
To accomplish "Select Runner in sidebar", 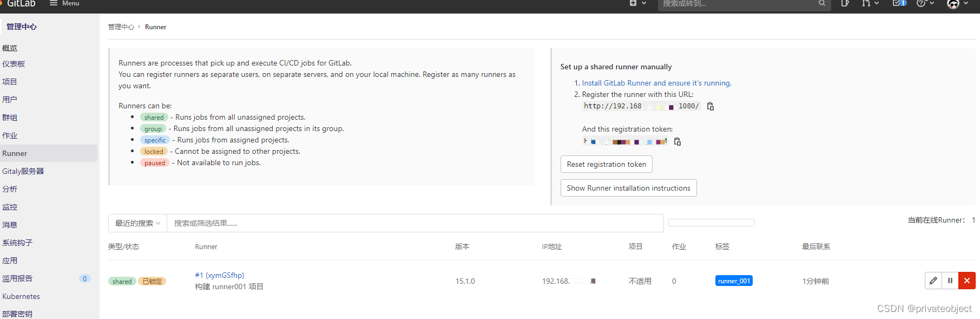I will [x=49, y=153].
